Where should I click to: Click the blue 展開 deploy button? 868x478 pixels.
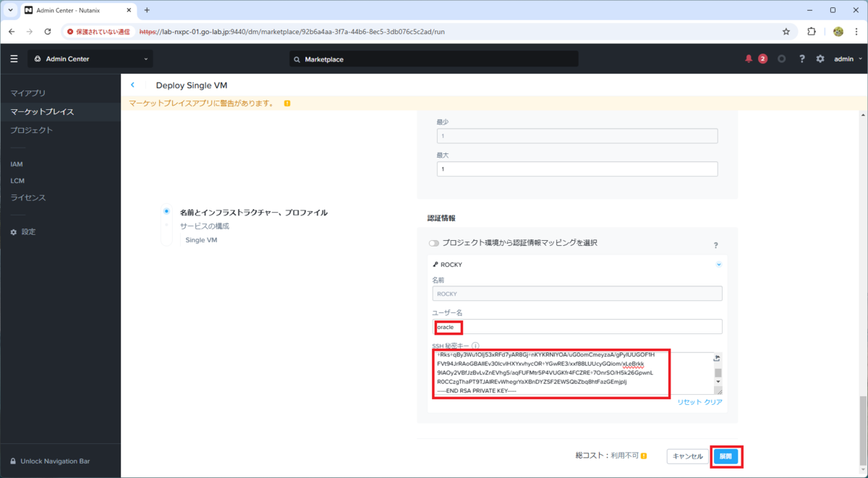[x=726, y=456]
